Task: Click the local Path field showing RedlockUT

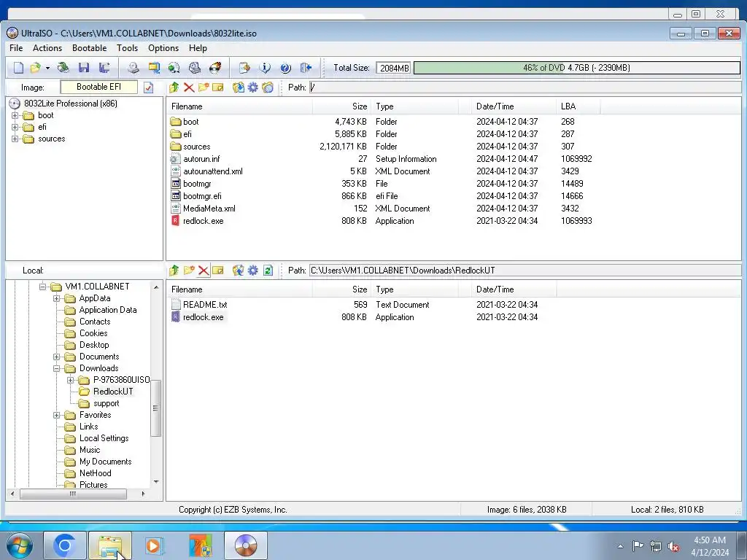Action: tap(525, 271)
